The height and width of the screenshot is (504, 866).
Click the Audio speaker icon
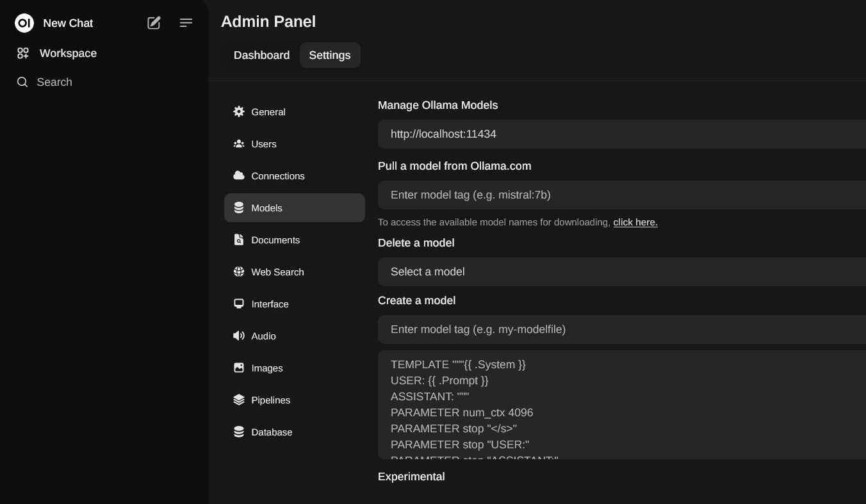tap(239, 336)
